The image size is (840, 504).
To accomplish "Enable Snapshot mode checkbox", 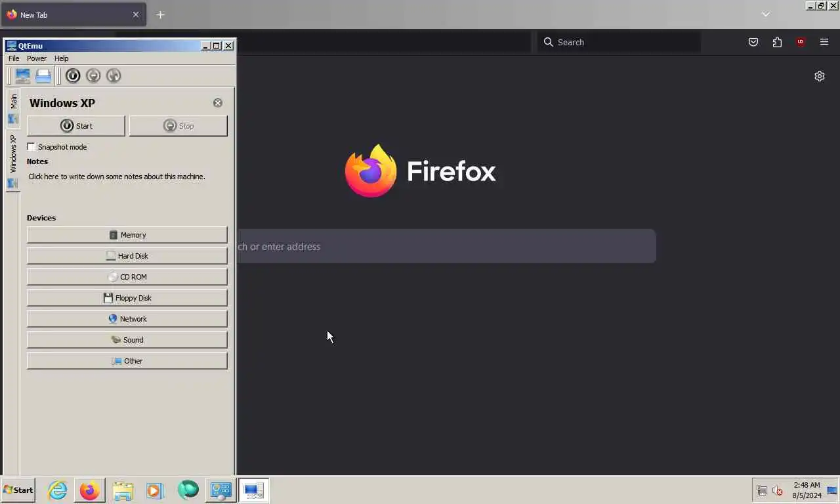I will (31, 147).
